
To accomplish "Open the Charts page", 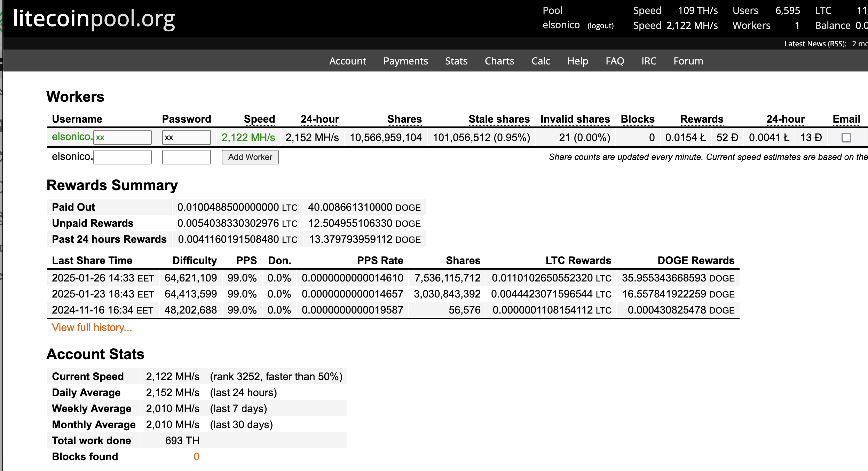I will 499,61.
